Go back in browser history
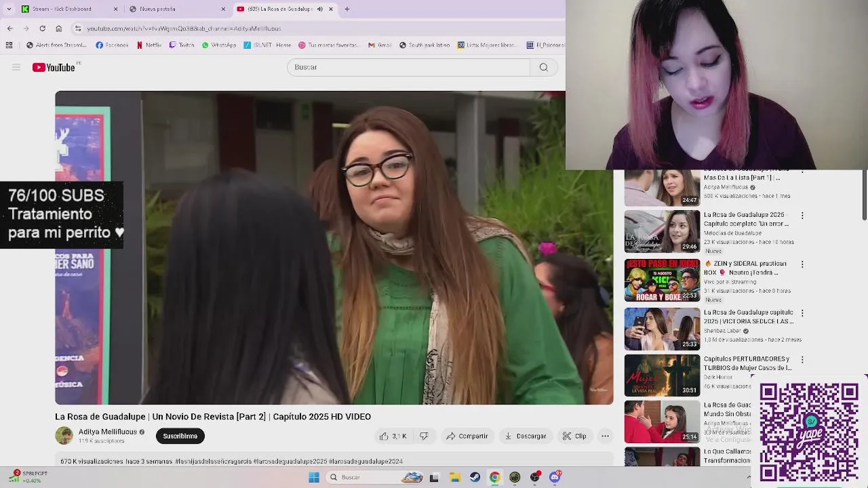 pyautogui.click(x=9, y=28)
